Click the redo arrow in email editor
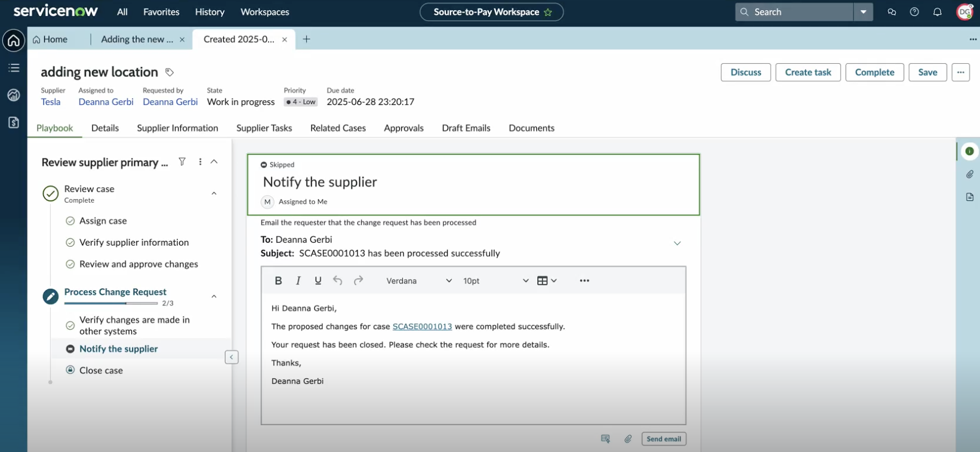Viewport: 980px width, 452px height. coord(358,281)
